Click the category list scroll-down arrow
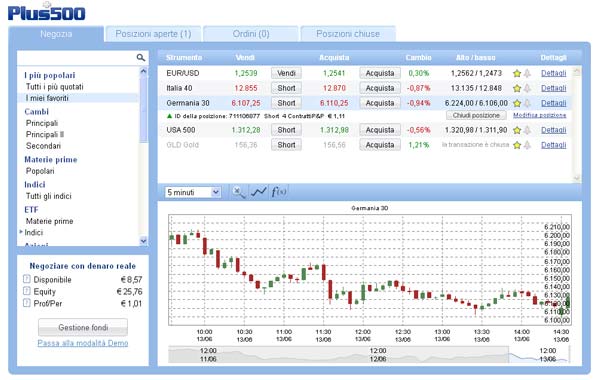 tap(143, 241)
